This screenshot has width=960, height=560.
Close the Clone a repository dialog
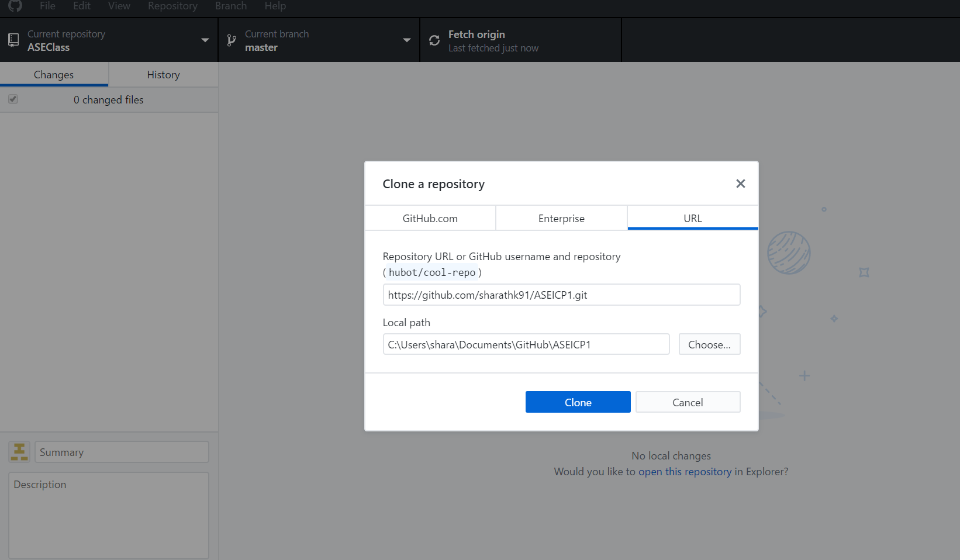pyautogui.click(x=741, y=184)
